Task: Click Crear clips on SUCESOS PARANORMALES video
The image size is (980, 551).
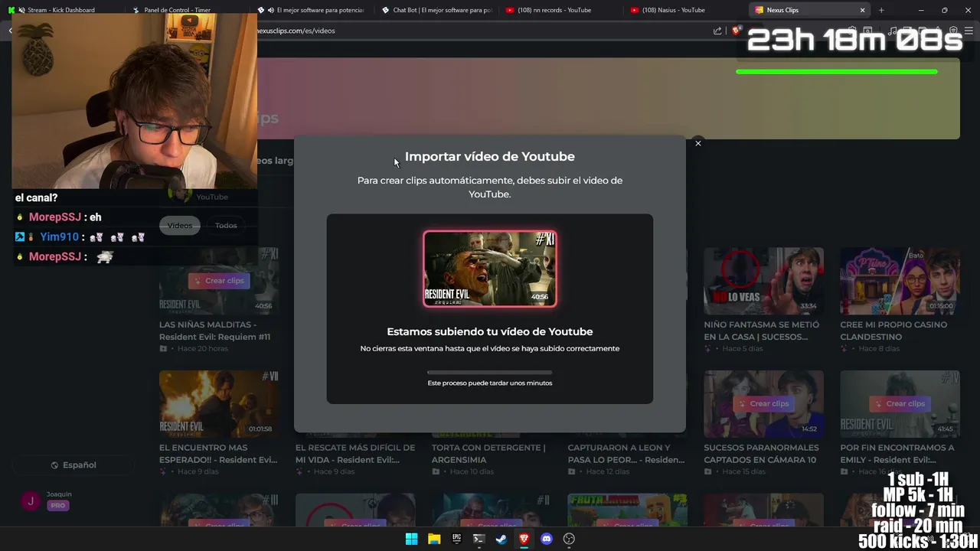Action: pos(764,403)
